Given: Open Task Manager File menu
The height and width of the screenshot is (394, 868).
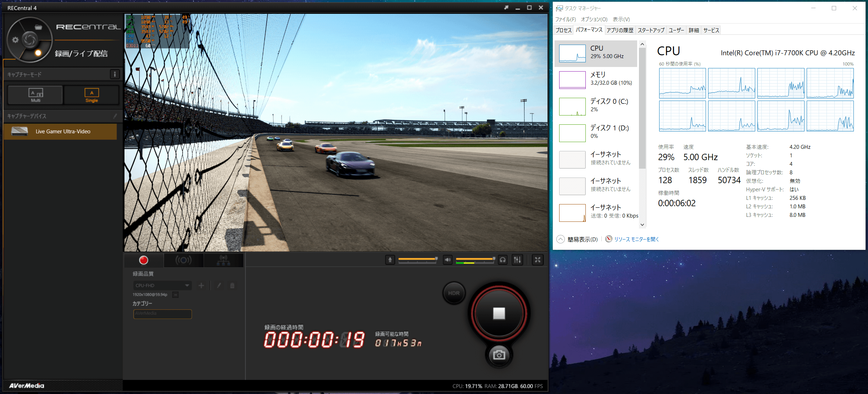Looking at the screenshot, I should pyautogui.click(x=566, y=19).
